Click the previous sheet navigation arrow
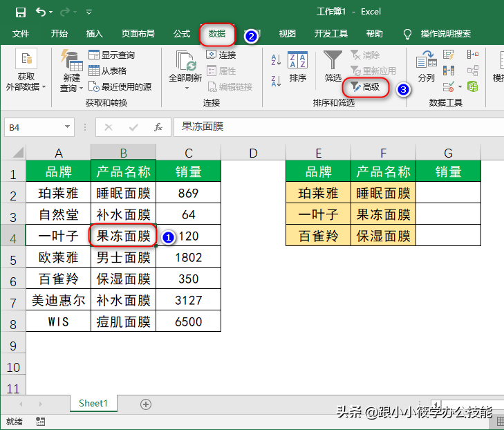The width and height of the screenshot is (504, 430). (21, 404)
